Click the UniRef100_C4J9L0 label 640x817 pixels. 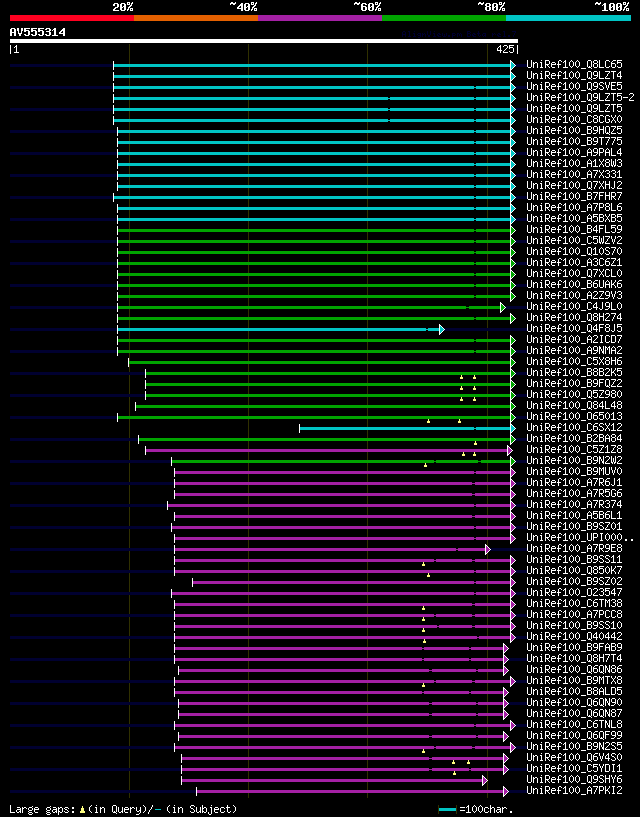click(x=574, y=306)
